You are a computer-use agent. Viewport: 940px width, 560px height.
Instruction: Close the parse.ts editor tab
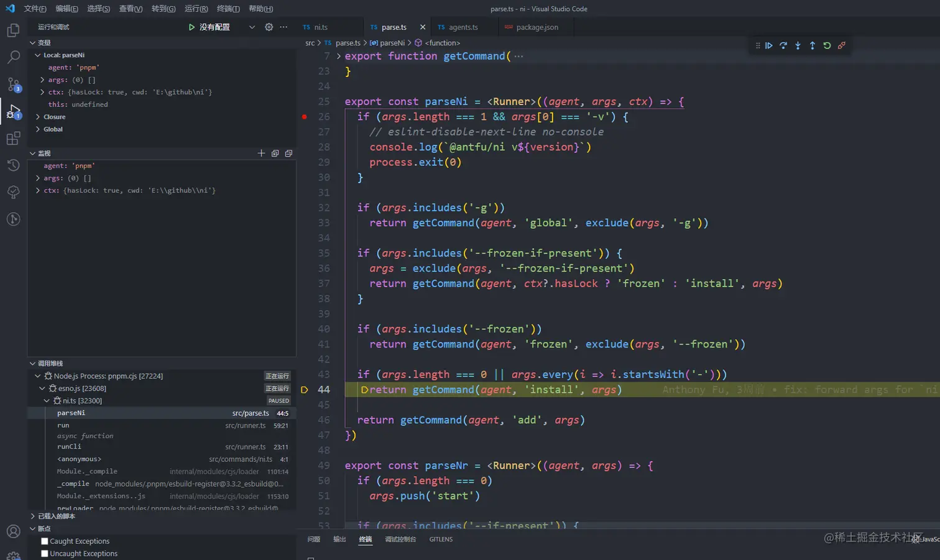click(x=423, y=27)
